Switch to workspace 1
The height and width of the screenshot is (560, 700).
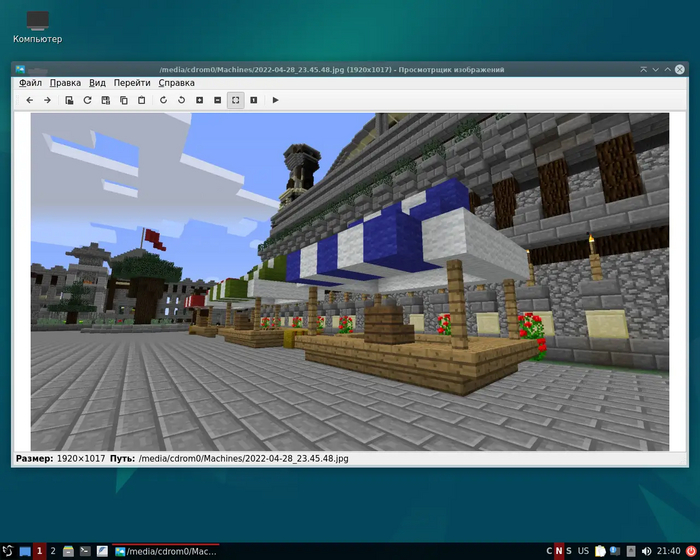coord(39,551)
